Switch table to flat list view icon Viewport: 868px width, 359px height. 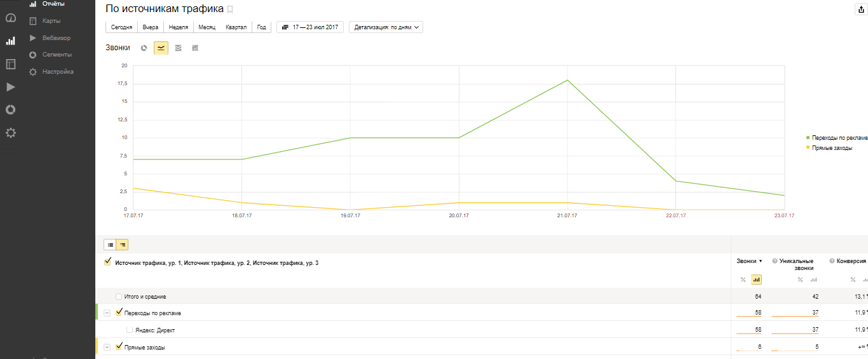[110, 244]
